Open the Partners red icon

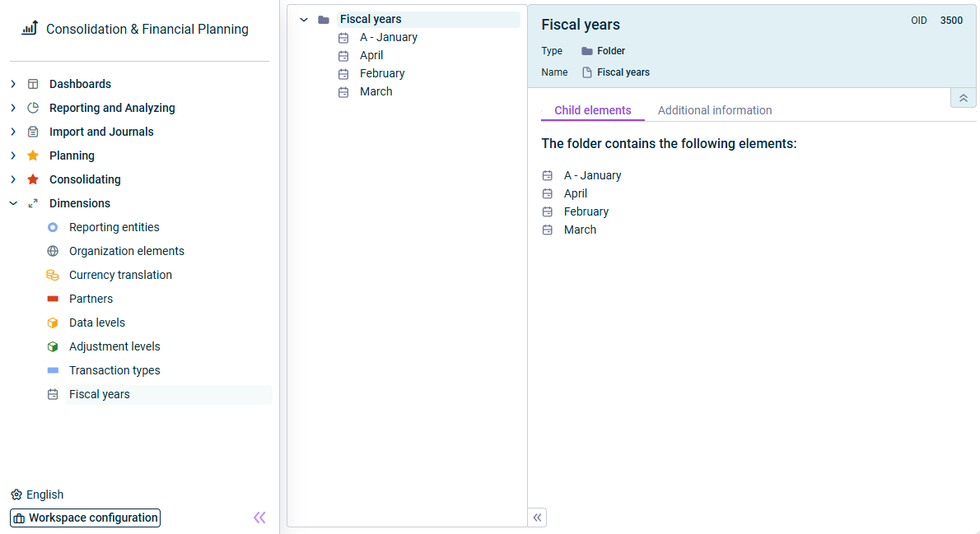tap(54, 300)
